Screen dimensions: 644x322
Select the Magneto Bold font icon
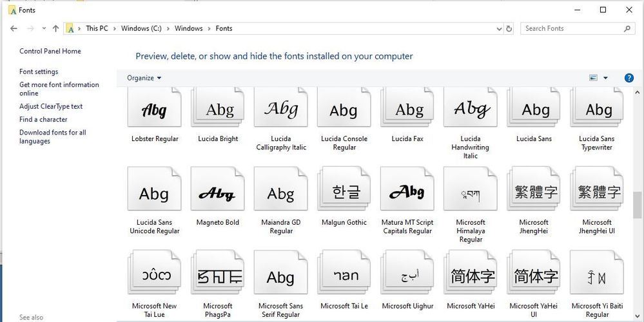coord(218,189)
